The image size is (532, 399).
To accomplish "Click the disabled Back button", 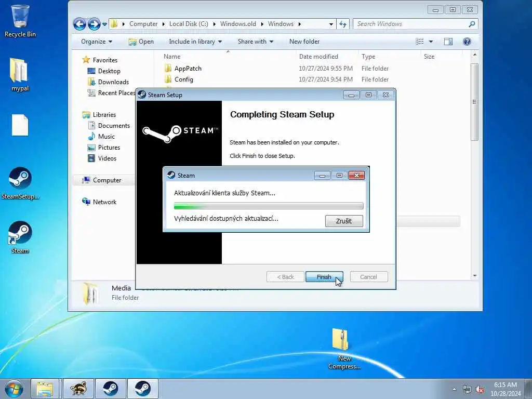I will coord(285,277).
